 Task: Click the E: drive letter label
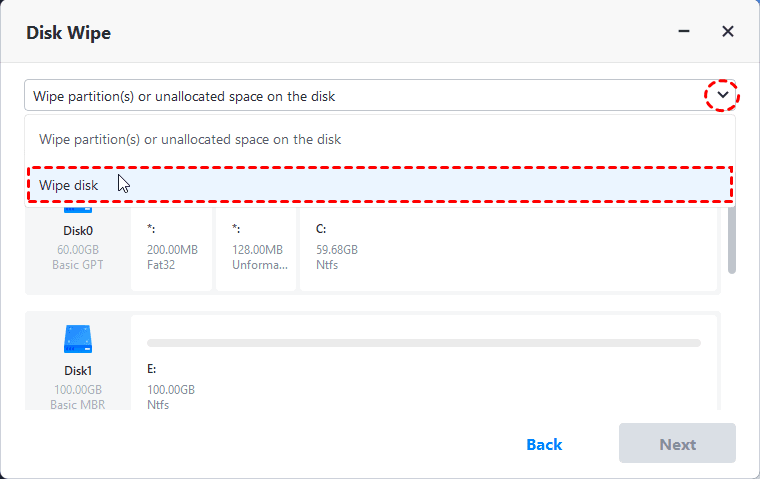pyautogui.click(x=152, y=369)
